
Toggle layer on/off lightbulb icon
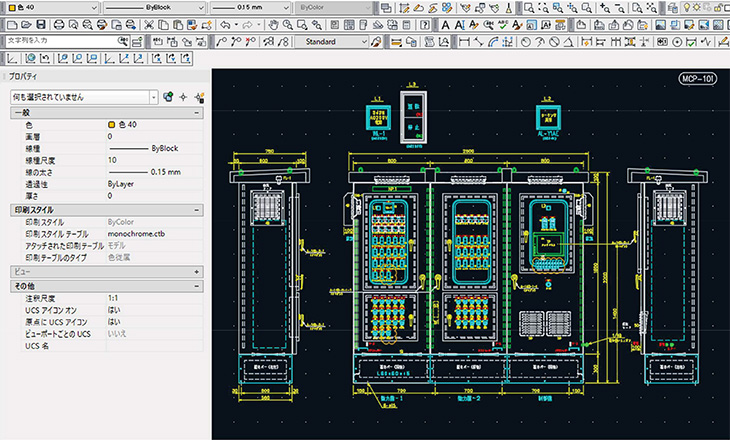pyautogui.click(x=686, y=7)
